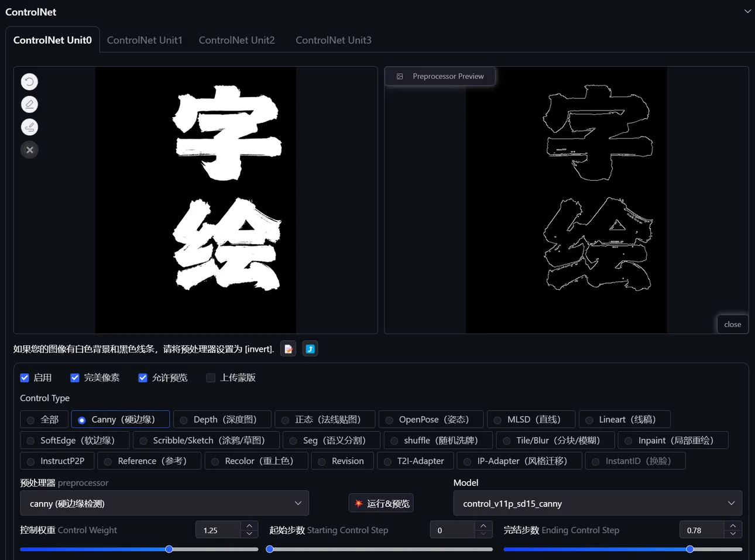
Task: Click the blue arrow send-dimensions icon
Action: point(310,349)
